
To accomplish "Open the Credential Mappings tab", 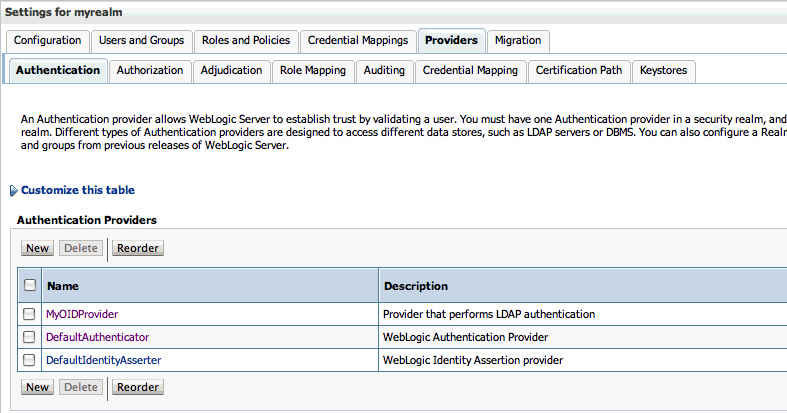I will [x=358, y=41].
